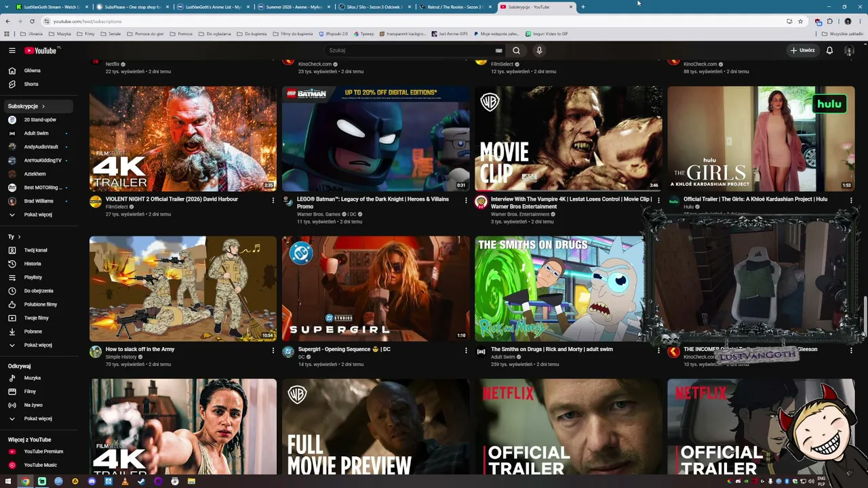The height and width of the screenshot is (488, 868).
Task: Open Discord from the taskbar
Action: 92,481
